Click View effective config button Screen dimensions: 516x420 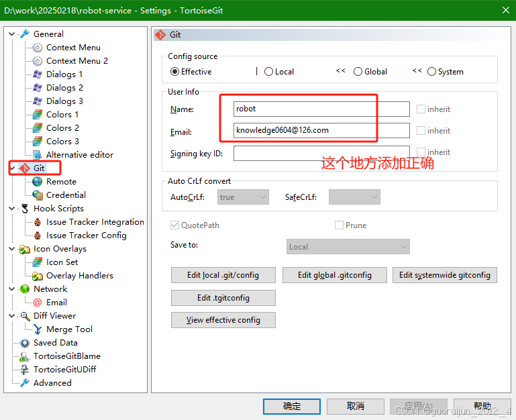(x=223, y=320)
